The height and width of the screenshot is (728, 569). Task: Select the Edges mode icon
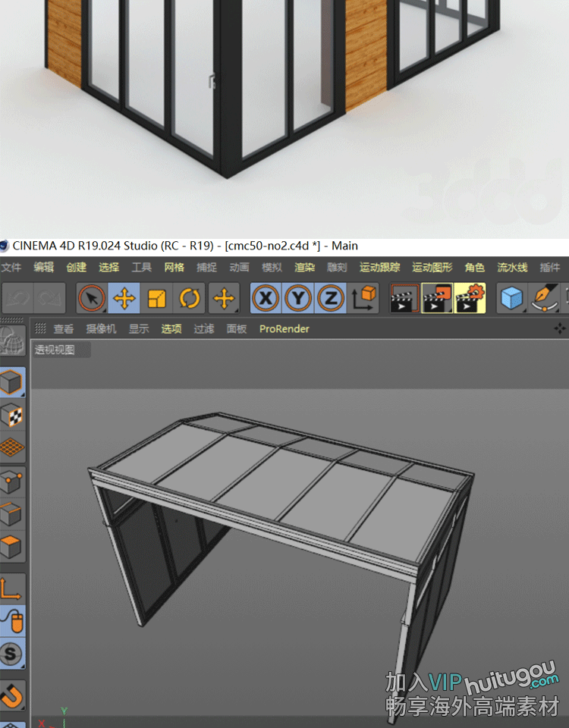click(12, 513)
